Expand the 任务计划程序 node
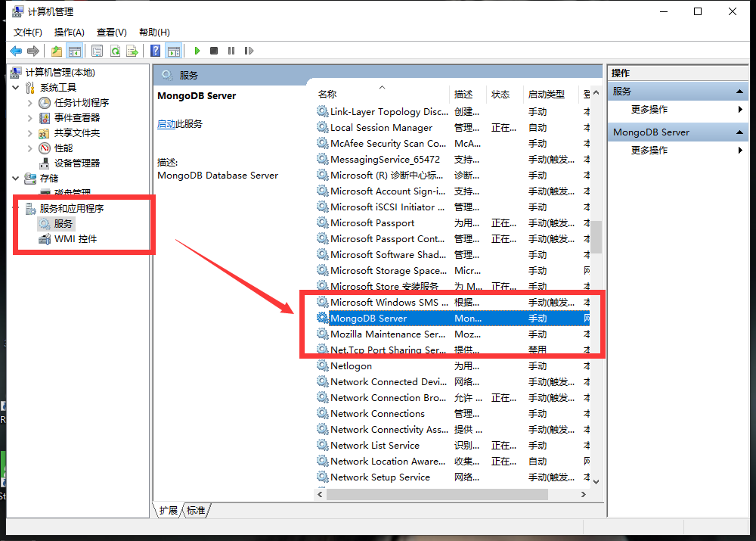The width and height of the screenshot is (756, 541). pos(30,103)
